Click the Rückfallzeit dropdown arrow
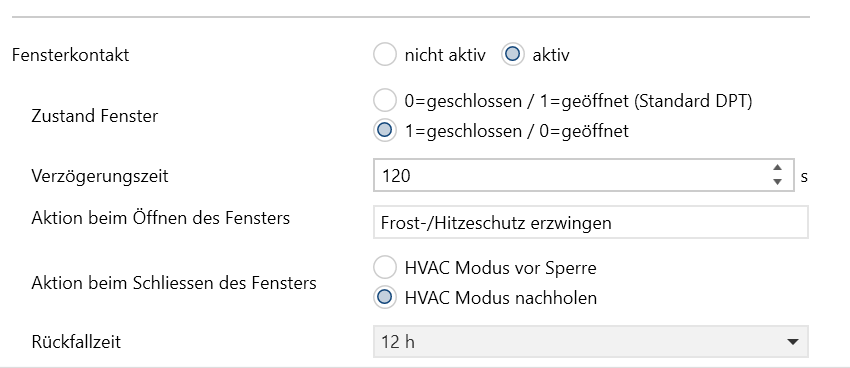The width and height of the screenshot is (850, 368). tap(793, 342)
